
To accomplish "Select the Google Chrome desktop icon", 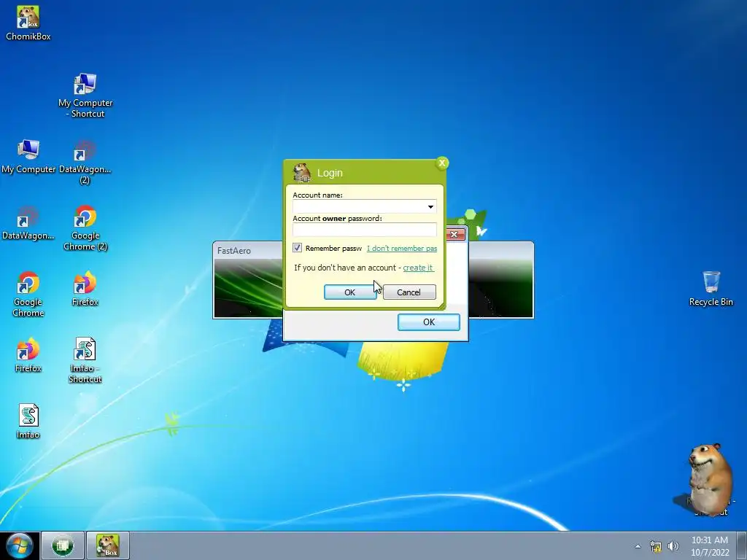I will point(28,294).
